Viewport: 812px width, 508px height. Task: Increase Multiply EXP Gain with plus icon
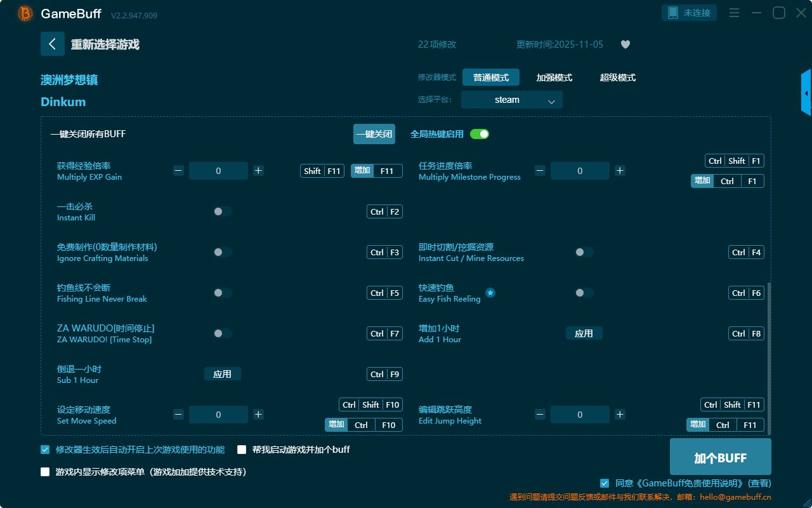click(x=258, y=170)
